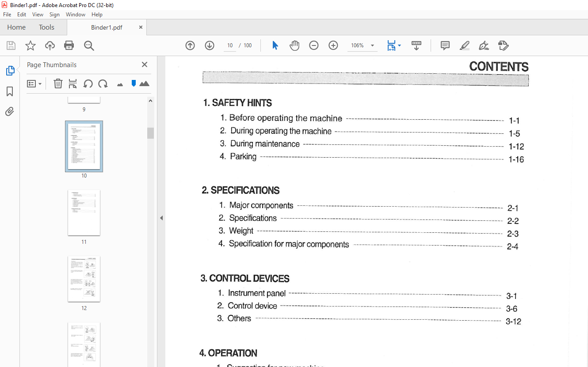Zoom out with the minus button
Viewport: 588px width, 367px height.
pyautogui.click(x=314, y=45)
